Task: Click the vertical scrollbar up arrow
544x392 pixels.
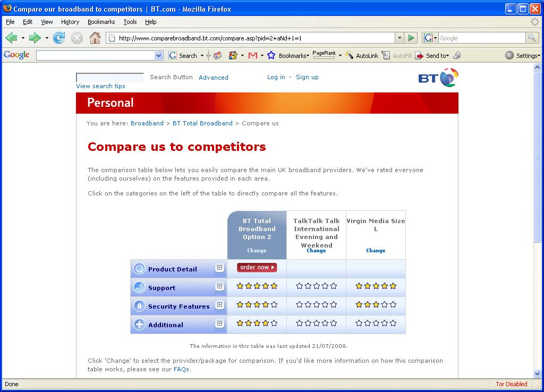Action: coord(537,67)
